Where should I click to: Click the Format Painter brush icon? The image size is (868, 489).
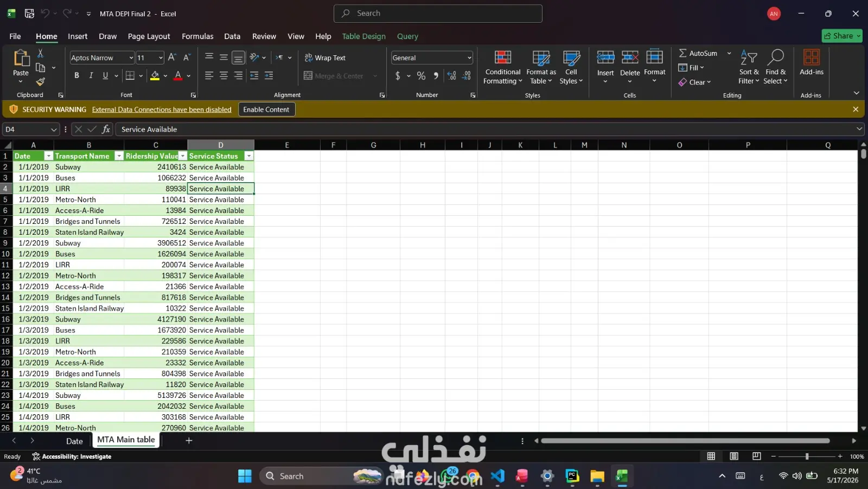coord(40,82)
